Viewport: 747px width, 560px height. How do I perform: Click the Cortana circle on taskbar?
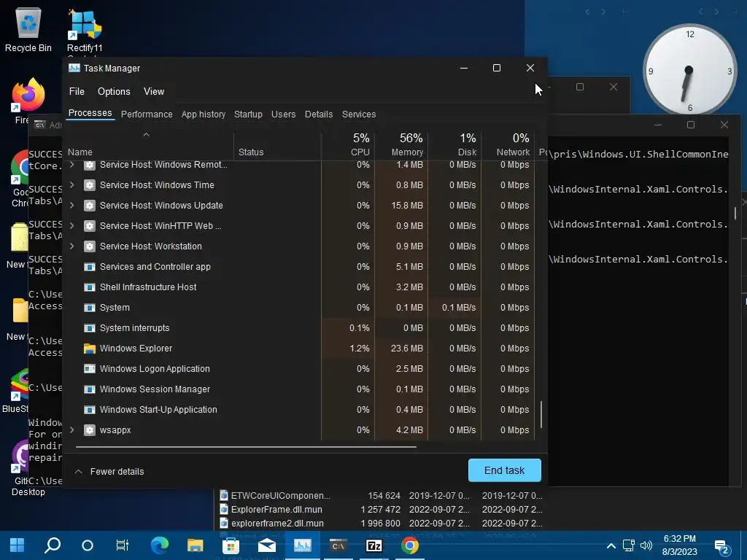pyautogui.click(x=88, y=545)
